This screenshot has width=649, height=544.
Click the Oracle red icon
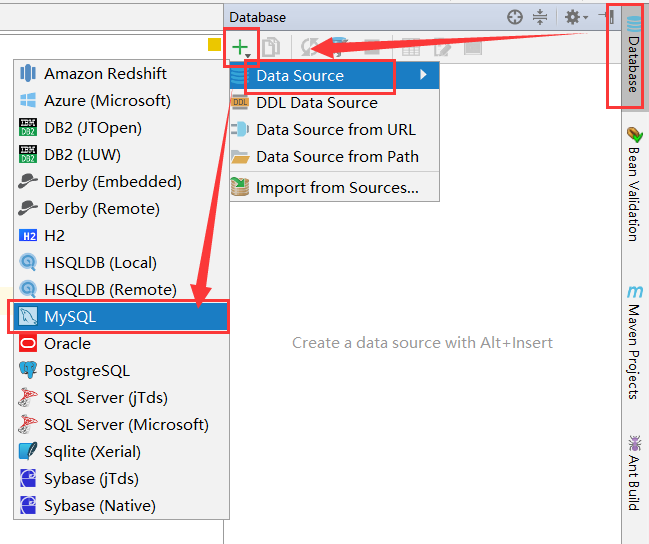[28, 344]
